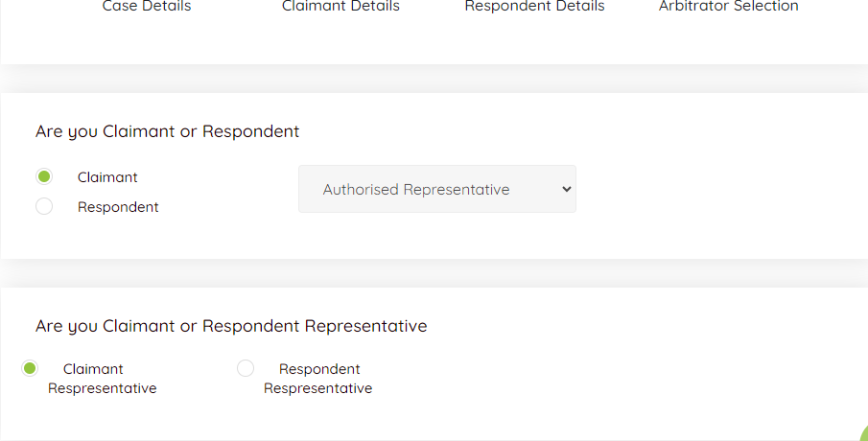
Task: Switch to the Respondent Details step
Action: pyautogui.click(x=534, y=7)
